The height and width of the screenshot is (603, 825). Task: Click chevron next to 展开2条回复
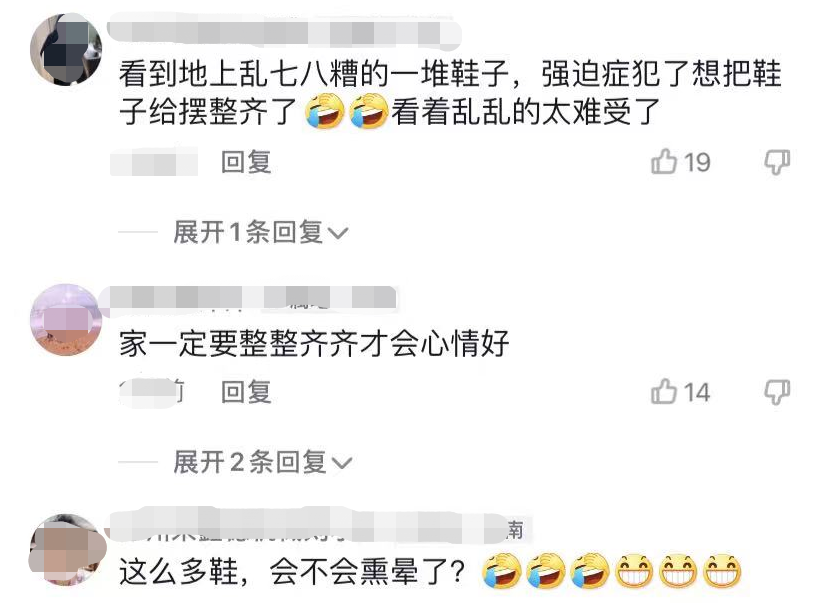click(x=341, y=463)
